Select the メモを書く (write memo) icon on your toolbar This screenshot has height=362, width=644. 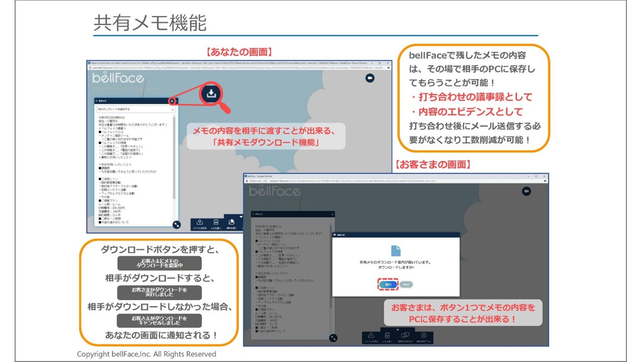[216, 223]
